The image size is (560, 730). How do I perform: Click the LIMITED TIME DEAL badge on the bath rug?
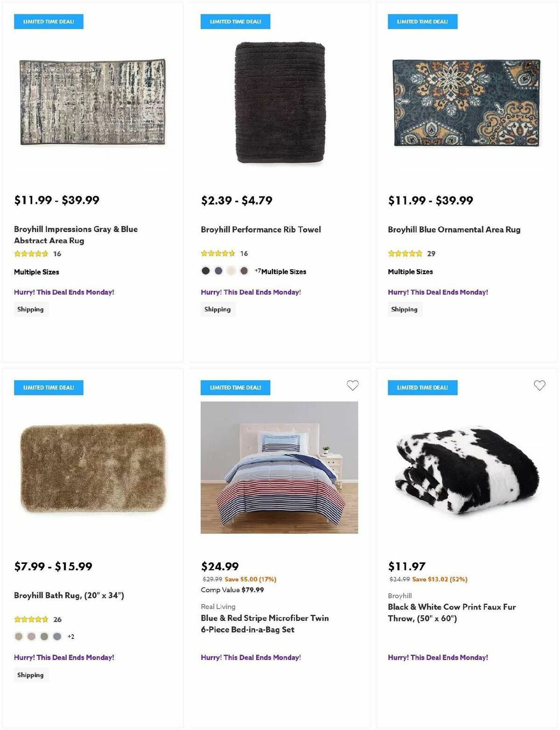[x=49, y=387]
